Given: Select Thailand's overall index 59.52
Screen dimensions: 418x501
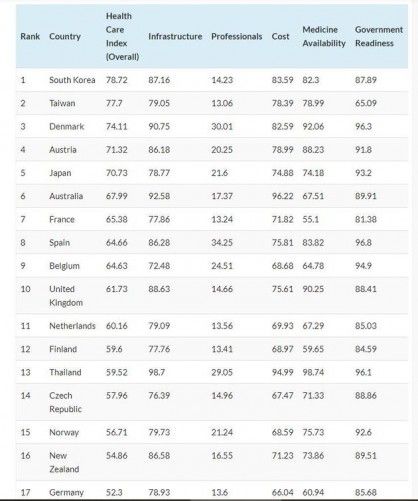Looking at the screenshot, I should pyautogui.click(x=117, y=372).
